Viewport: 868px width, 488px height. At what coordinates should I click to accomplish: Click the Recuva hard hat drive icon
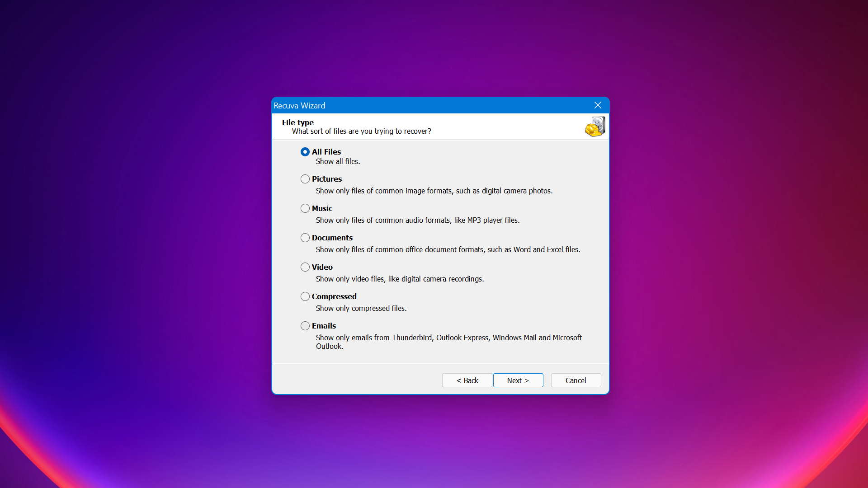click(595, 127)
